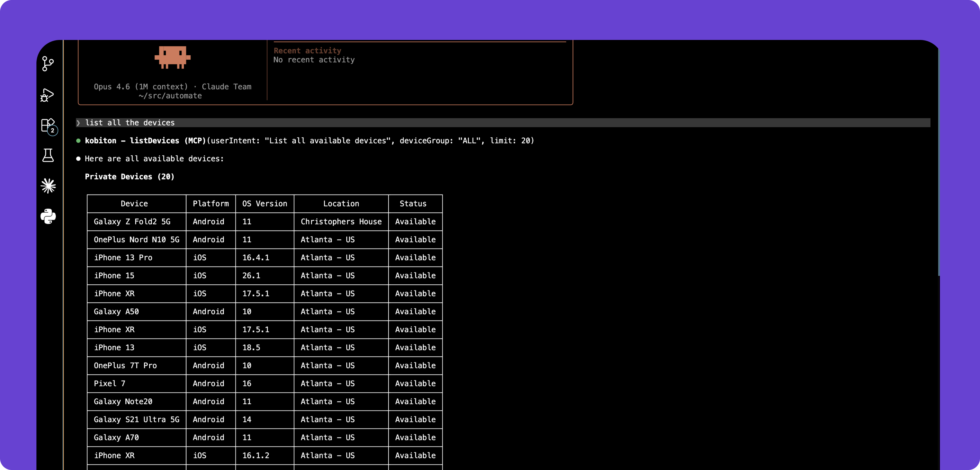Click the 'Recent activity' heading
This screenshot has width=980, height=470.
click(307, 51)
